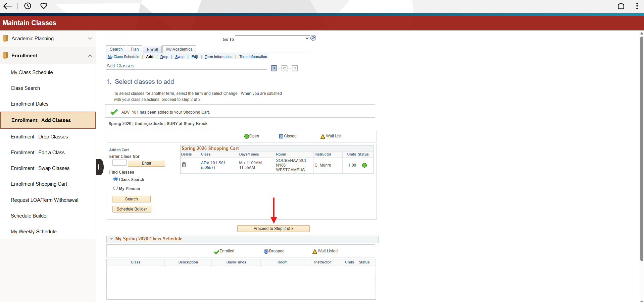Click the Enter button
This screenshot has width=644, height=302.
[x=146, y=163]
